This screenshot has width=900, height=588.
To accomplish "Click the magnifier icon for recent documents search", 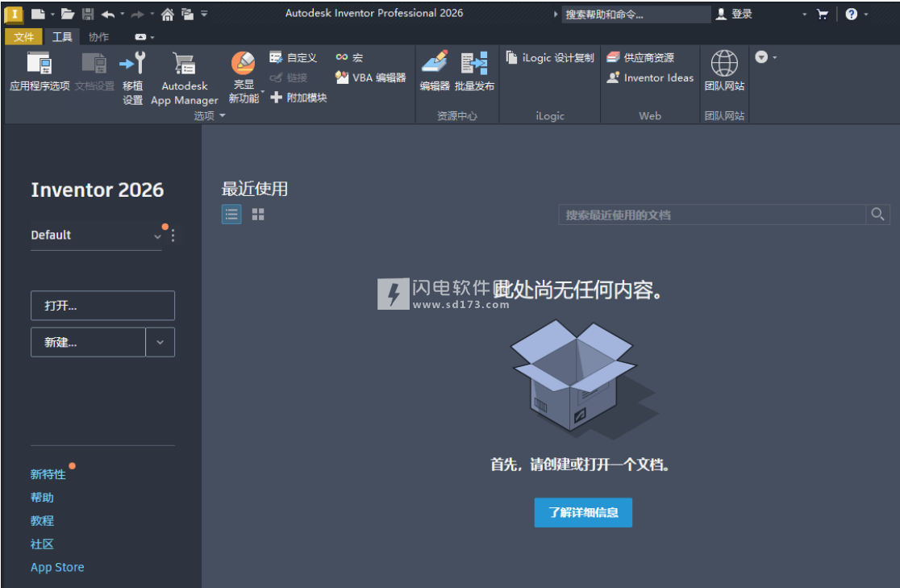I will point(877,215).
